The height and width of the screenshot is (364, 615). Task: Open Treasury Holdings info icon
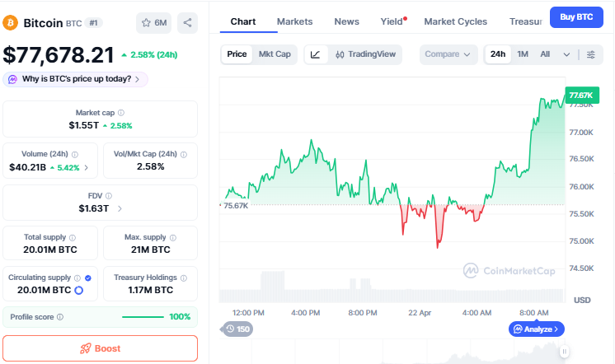point(184,278)
